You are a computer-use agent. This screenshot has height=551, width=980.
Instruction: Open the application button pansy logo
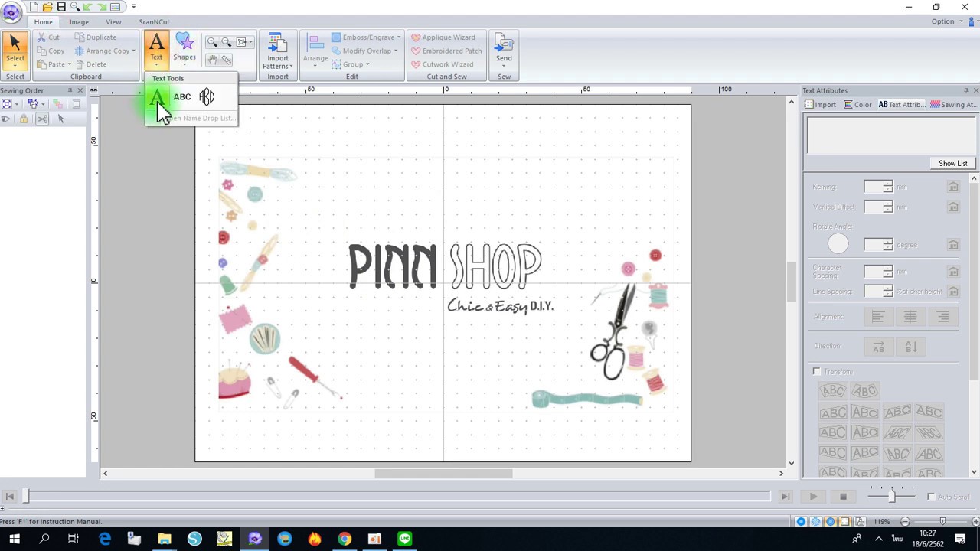[11, 11]
